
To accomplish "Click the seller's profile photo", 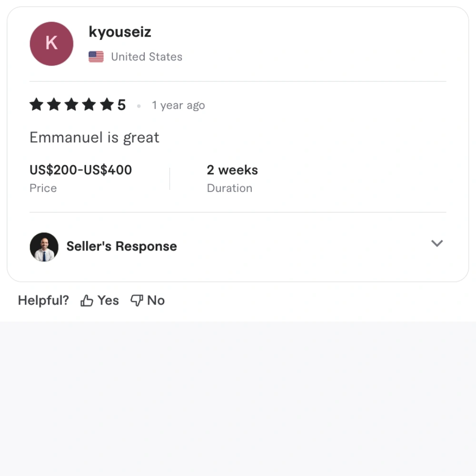I will click(x=44, y=247).
